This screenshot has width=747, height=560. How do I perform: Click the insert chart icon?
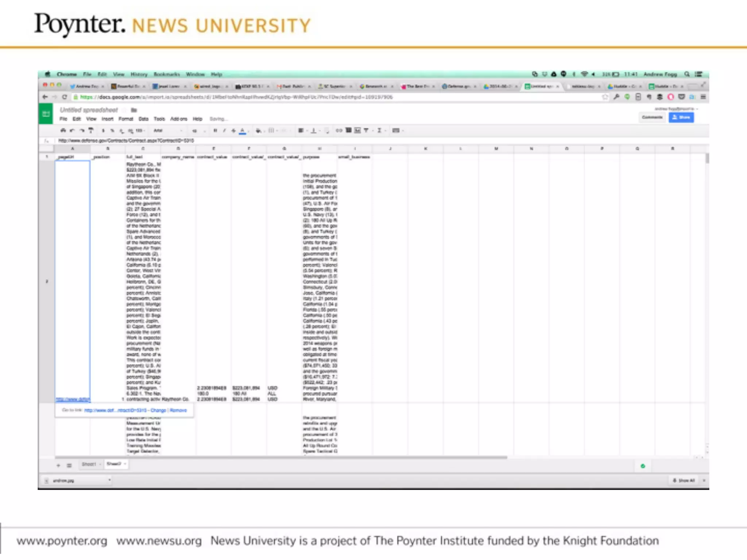coord(357,131)
